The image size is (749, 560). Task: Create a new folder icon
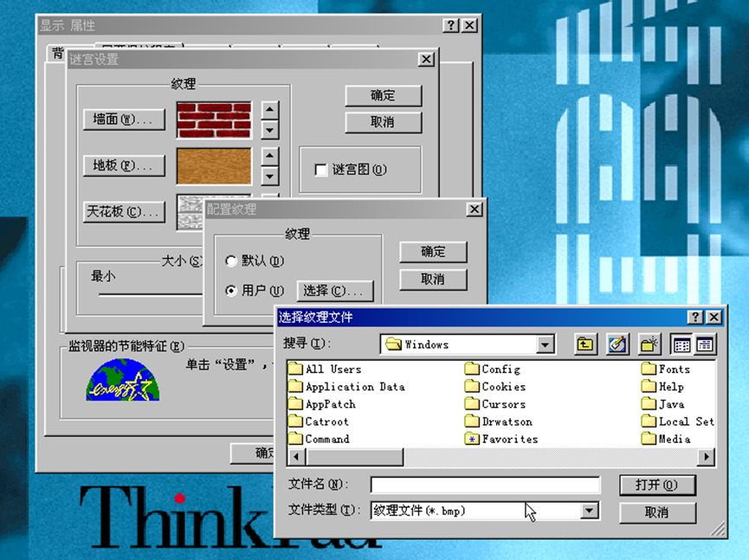coord(649,344)
